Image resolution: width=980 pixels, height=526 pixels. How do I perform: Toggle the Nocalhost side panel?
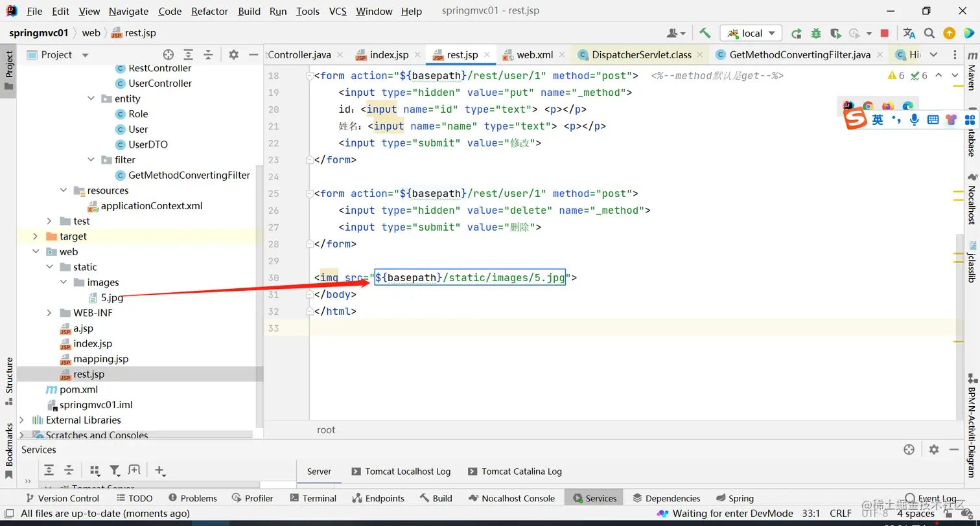[x=971, y=199]
